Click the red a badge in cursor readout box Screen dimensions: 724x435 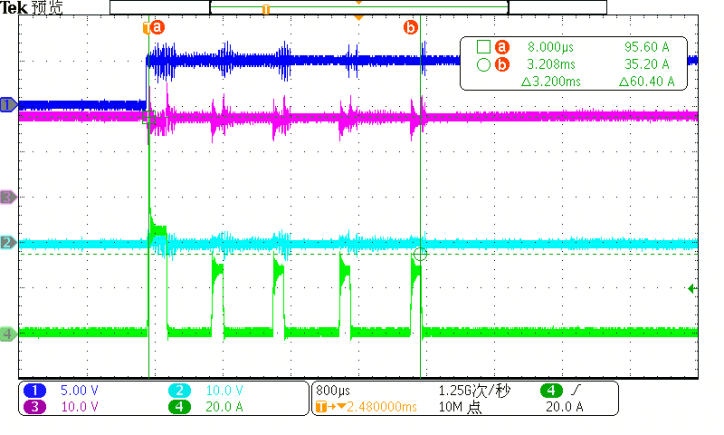point(502,47)
